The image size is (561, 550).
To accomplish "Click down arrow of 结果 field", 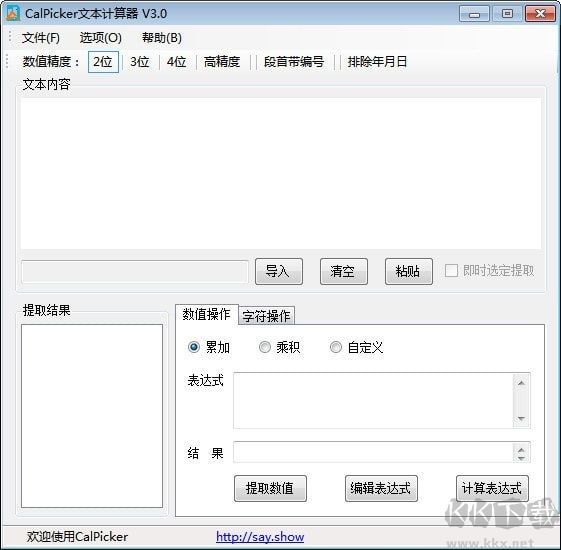I will pyautogui.click(x=521, y=458).
